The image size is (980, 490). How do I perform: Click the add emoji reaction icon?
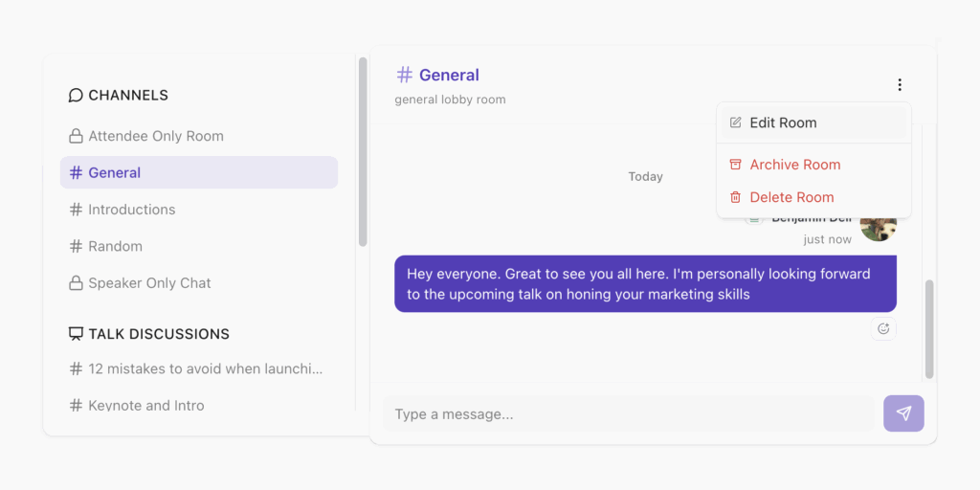(883, 329)
